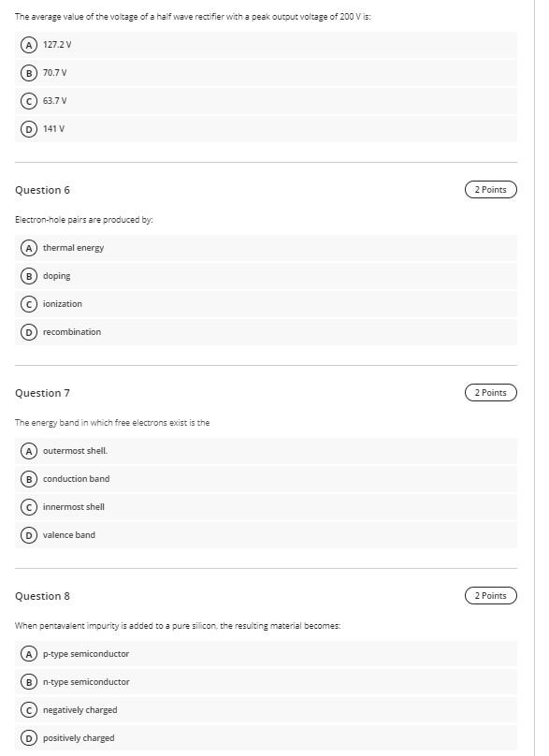
Task: Select conduction band answer
Action: pyautogui.click(x=266, y=479)
